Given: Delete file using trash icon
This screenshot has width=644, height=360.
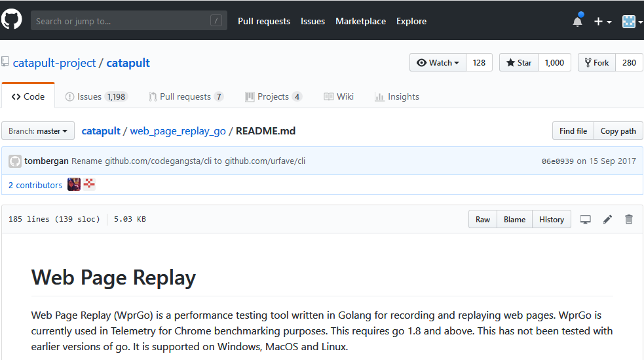Looking at the screenshot, I should coord(629,220).
